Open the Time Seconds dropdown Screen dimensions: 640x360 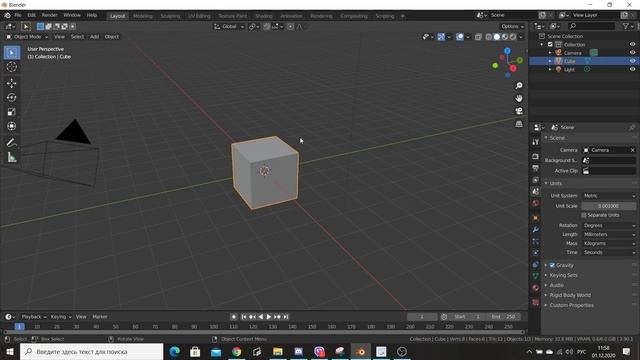[609, 253]
